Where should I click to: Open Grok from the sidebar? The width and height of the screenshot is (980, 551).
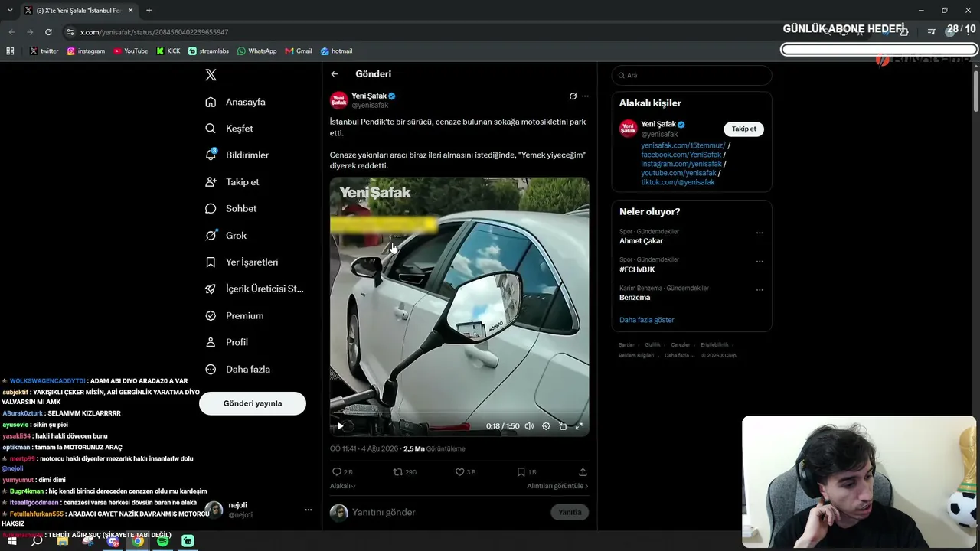(226, 235)
